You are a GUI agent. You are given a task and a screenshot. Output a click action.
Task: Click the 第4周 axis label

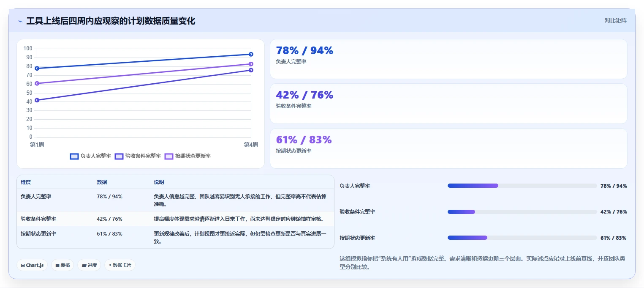tap(251, 145)
